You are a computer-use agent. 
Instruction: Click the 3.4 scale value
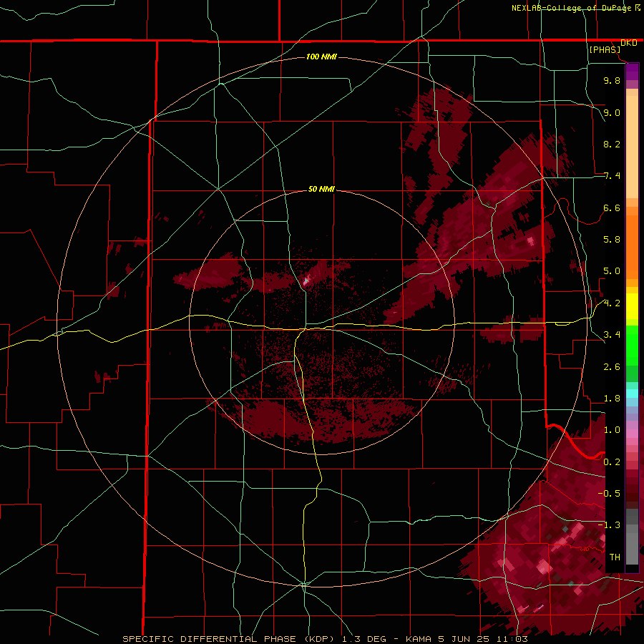pyautogui.click(x=612, y=335)
